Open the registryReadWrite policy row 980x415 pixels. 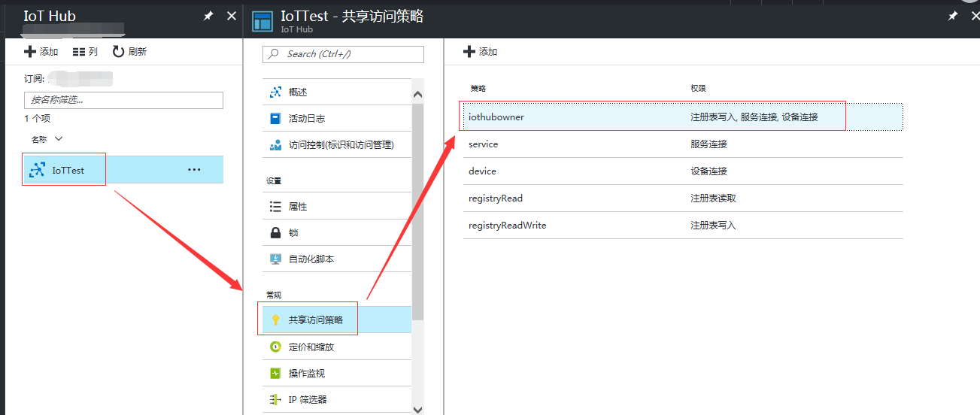(683, 225)
